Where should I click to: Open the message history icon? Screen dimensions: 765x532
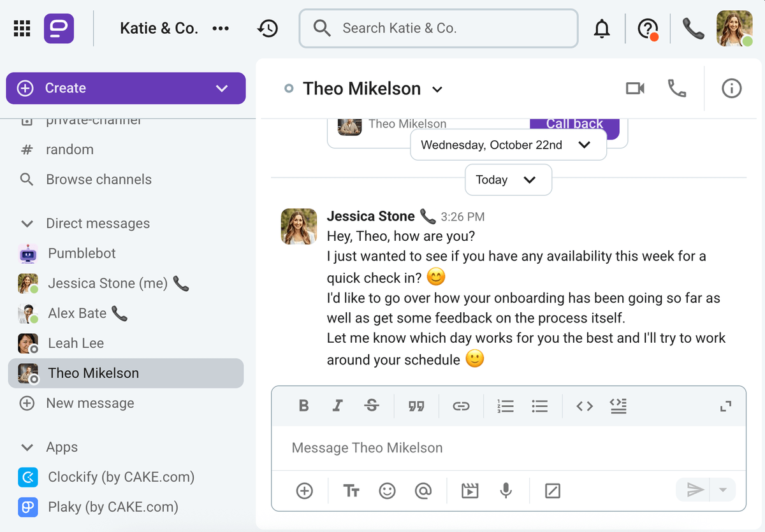click(x=268, y=28)
